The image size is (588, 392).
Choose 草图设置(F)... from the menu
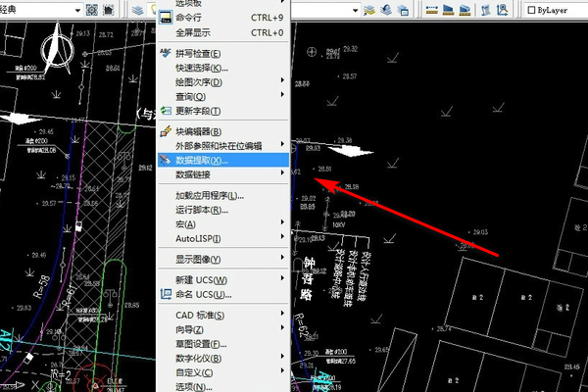click(222, 344)
